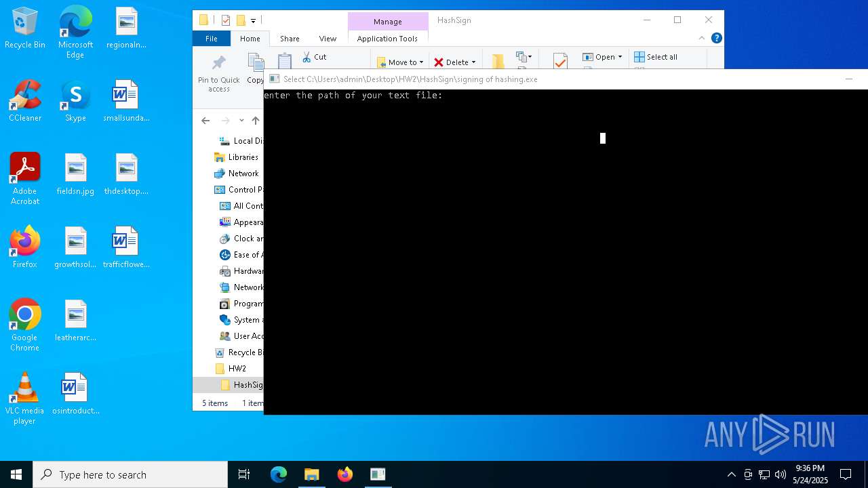
Task: Open the Open dropdown in ribbon
Action: pos(602,57)
